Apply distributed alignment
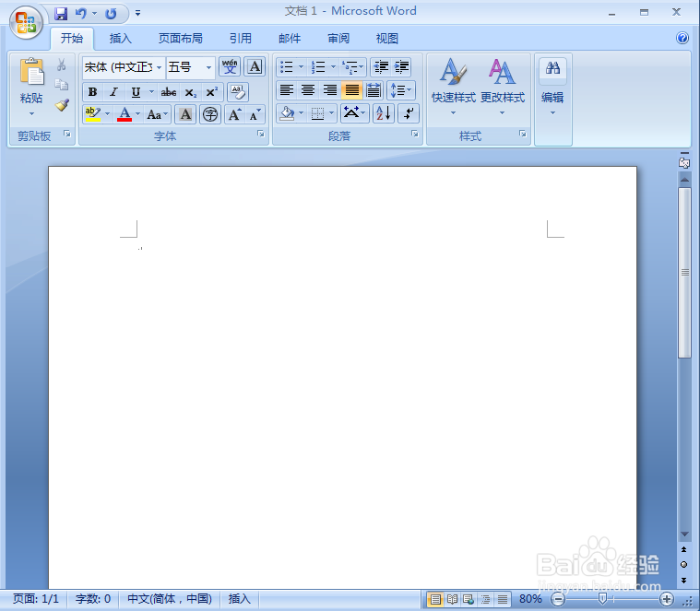Viewport: 700px width, 611px height. pyautogui.click(x=374, y=90)
